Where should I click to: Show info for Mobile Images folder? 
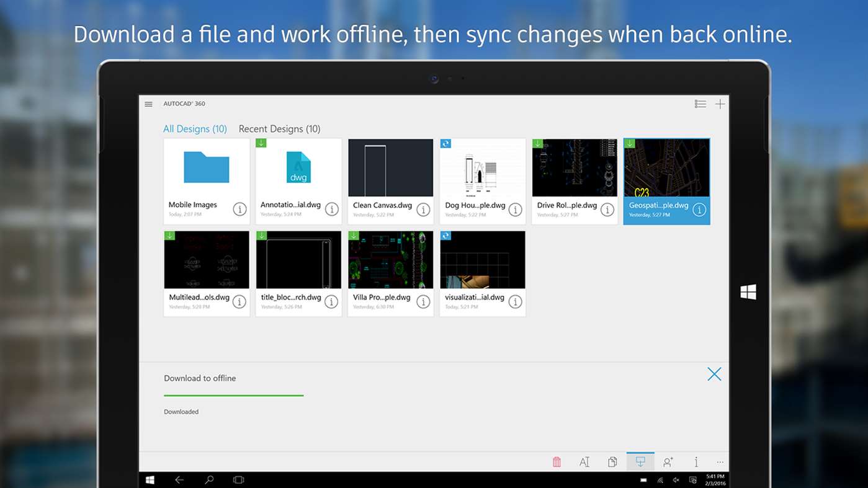pos(239,210)
